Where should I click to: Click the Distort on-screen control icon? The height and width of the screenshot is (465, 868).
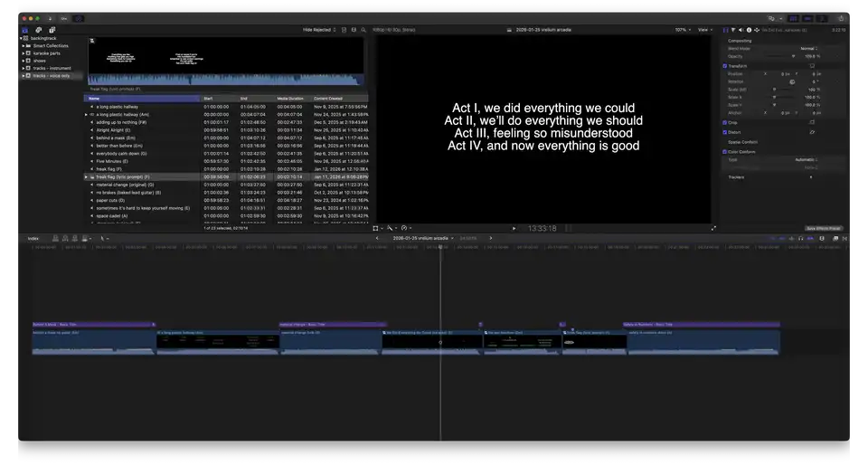click(812, 132)
